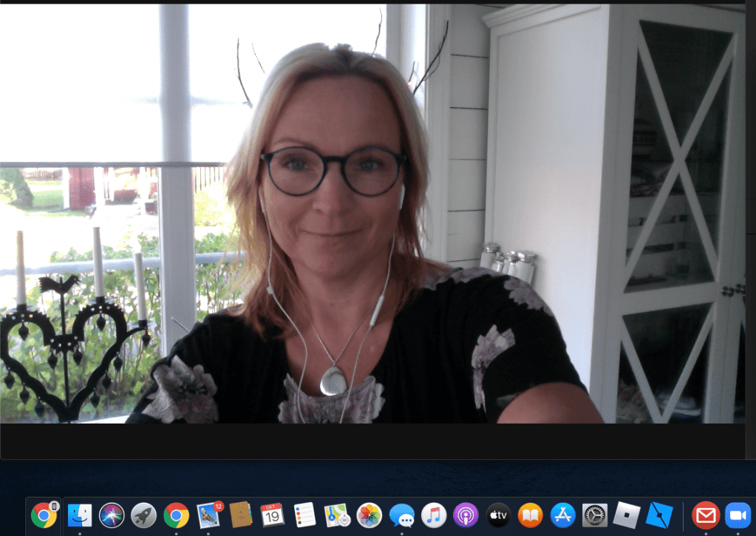The image size is (756, 536).
Task: Open Finder from the dock
Action: pos(80,515)
